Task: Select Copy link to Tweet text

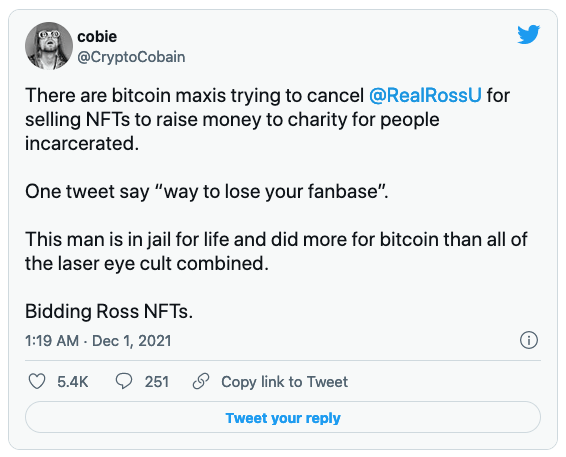Action: tap(284, 382)
